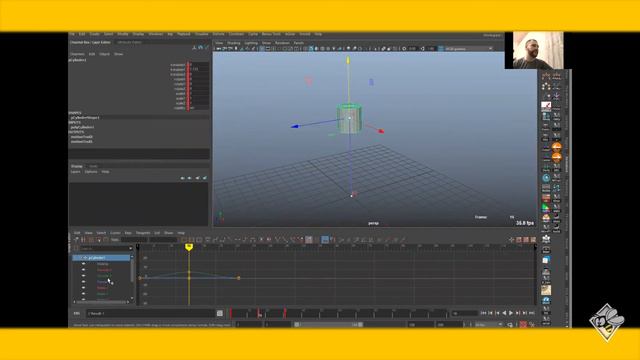Open the File menu in Maya
The height and width of the screenshot is (360, 640).
pyautogui.click(x=72, y=34)
